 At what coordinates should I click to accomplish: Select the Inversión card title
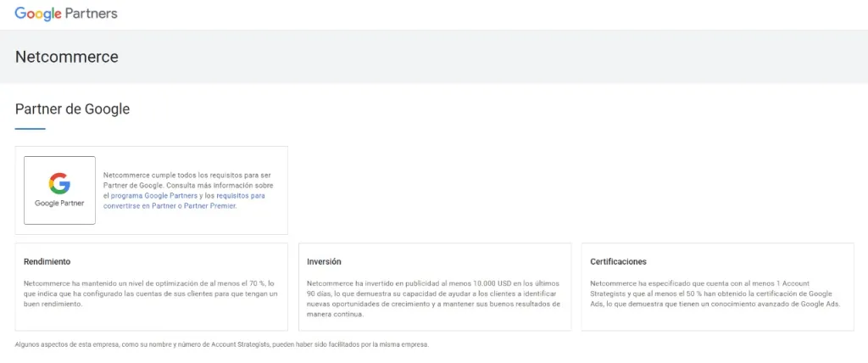click(x=324, y=261)
